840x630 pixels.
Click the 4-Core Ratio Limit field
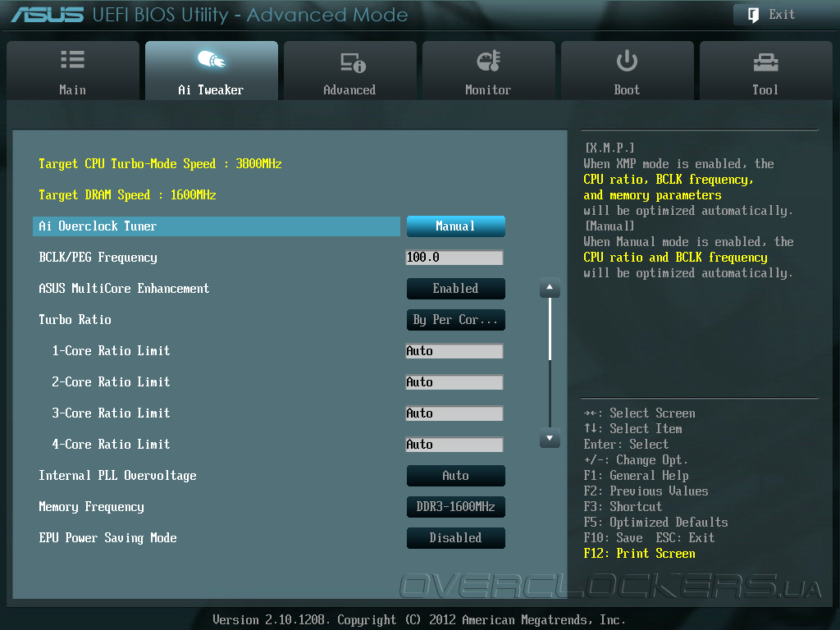pos(454,445)
